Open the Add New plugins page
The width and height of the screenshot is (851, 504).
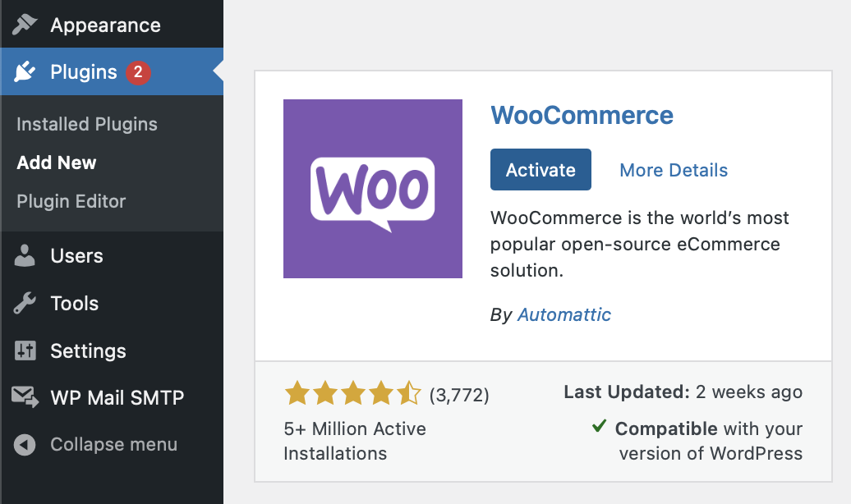56,163
